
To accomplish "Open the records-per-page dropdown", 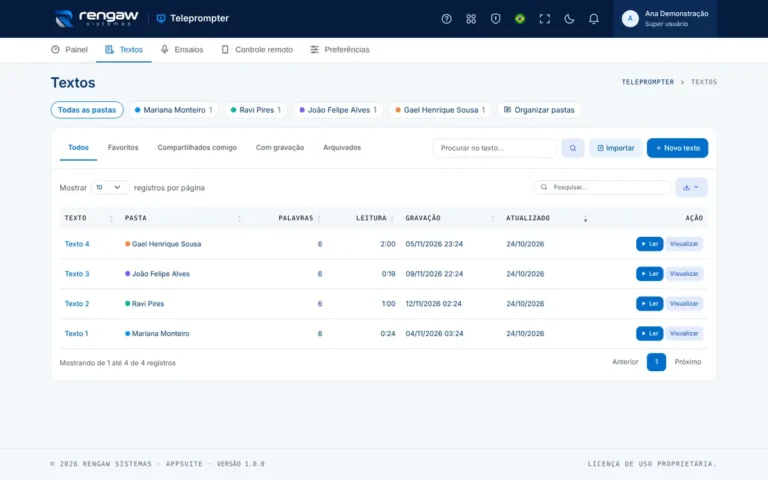I will tap(110, 188).
